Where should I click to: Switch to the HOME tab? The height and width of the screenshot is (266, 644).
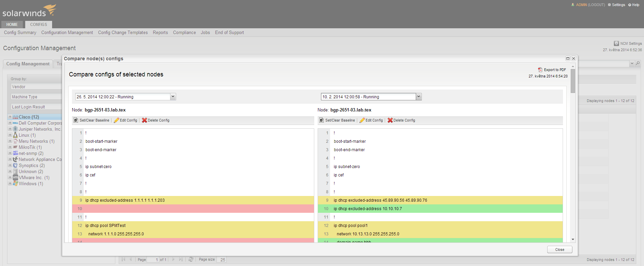(x=12, y=25)
